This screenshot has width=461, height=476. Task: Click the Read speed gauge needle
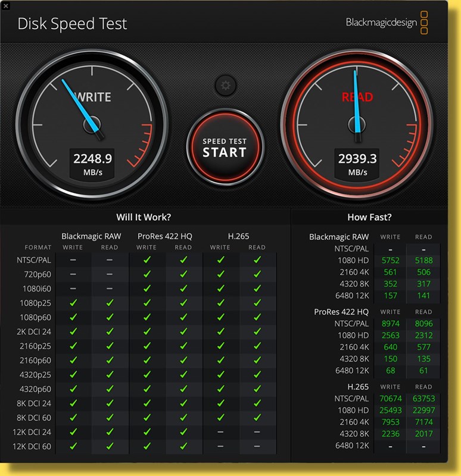click(x=357, y=101)
